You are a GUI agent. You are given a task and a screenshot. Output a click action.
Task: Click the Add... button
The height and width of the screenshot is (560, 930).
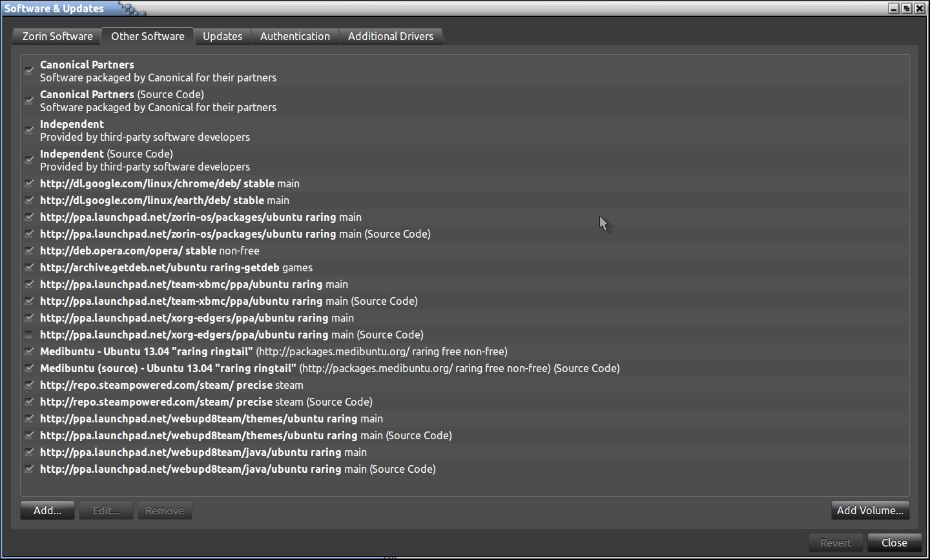point(47,510)
